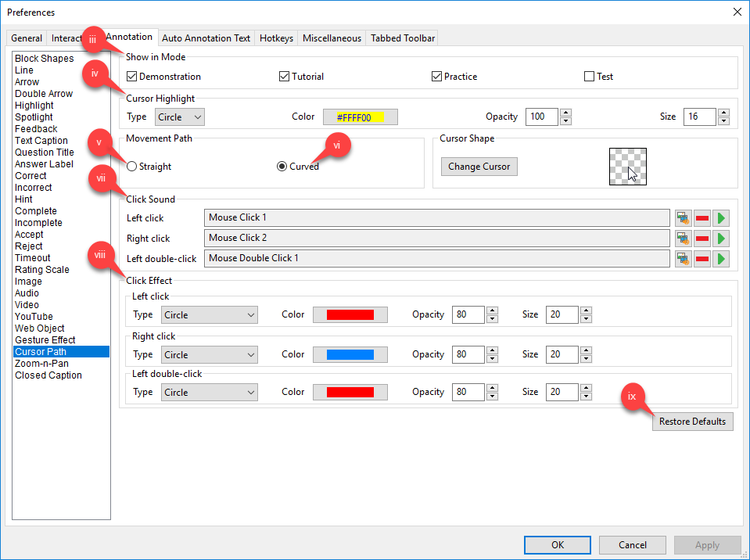The width and height of the screenshot is (750, 560).
Task: Browse sound for Left double-click
Action: click(683, 259)
